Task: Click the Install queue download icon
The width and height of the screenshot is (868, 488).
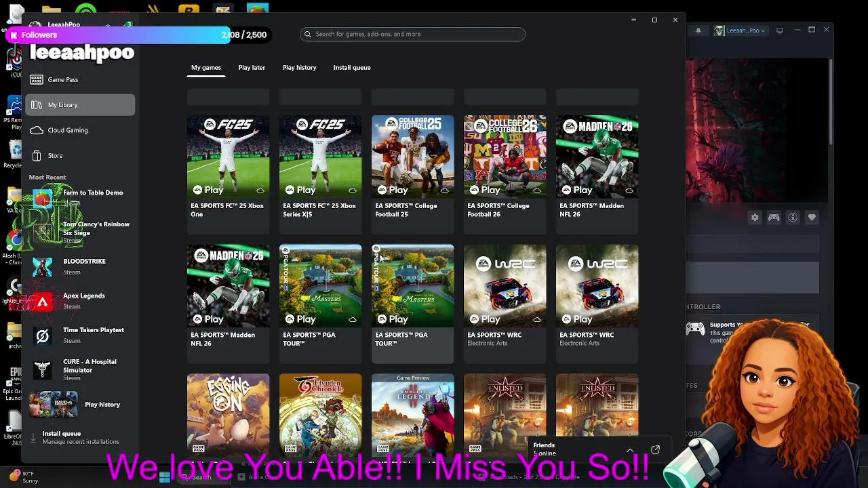Action: coord(33,438)
